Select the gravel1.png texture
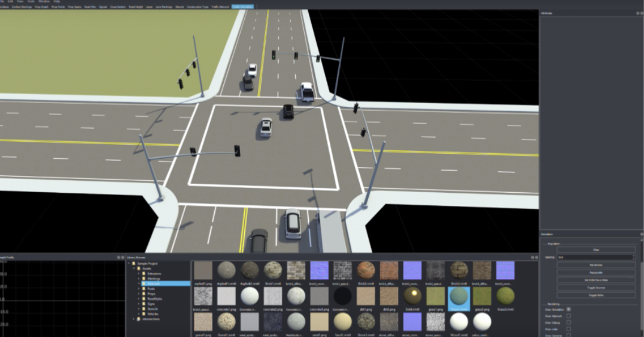 pos(203,321)
